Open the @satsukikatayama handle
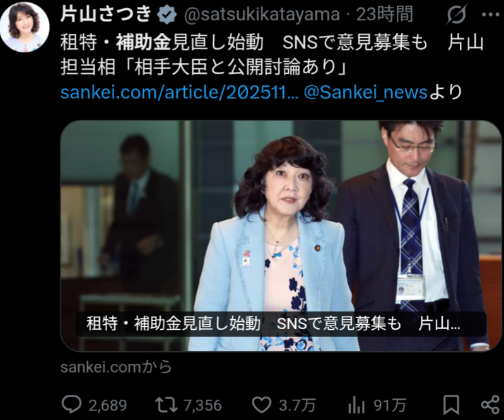 (262, 15)
